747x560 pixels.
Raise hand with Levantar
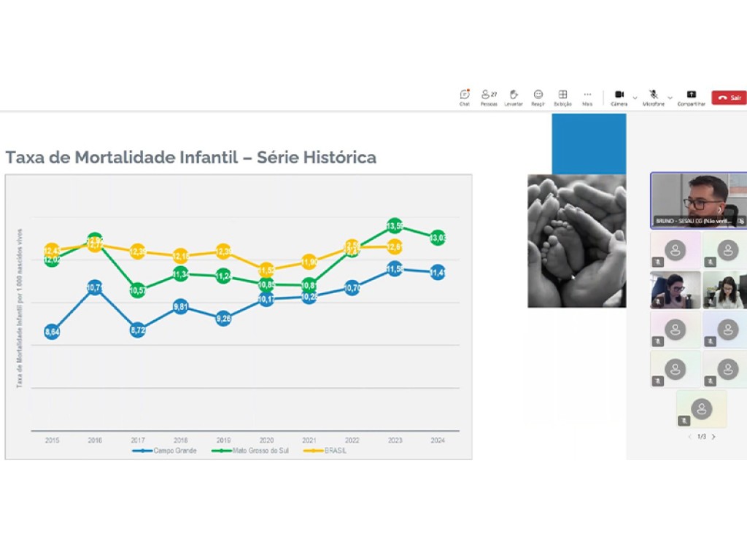tap(514, 97)
